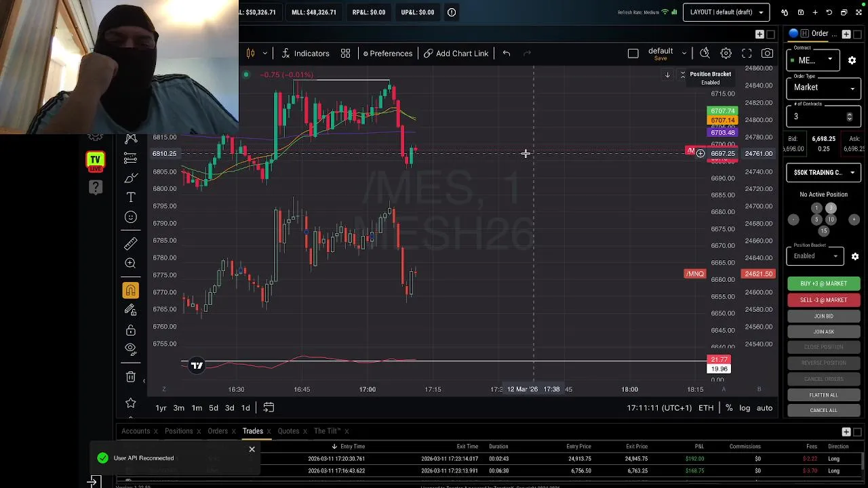This screenshot has width=868, height=488.
Task: Click the JOIN ASK button
Action: pyautogui.click(x=824, y=331)
